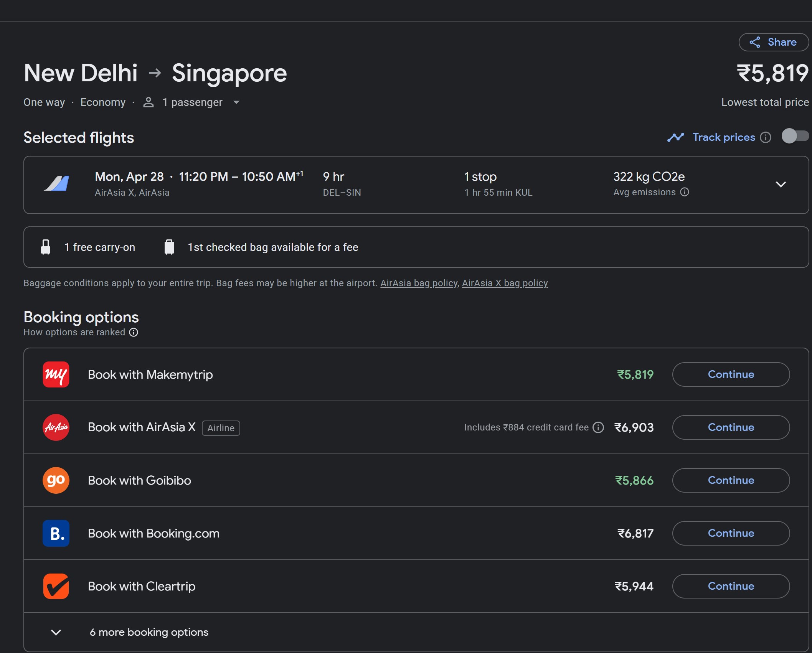Click the '1 passenger' label
Screen dimensions: 812x653
pos(192,102)
